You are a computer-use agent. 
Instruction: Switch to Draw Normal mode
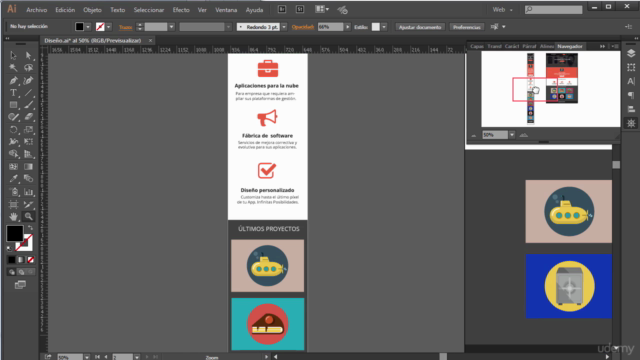[x=11, y=272]
